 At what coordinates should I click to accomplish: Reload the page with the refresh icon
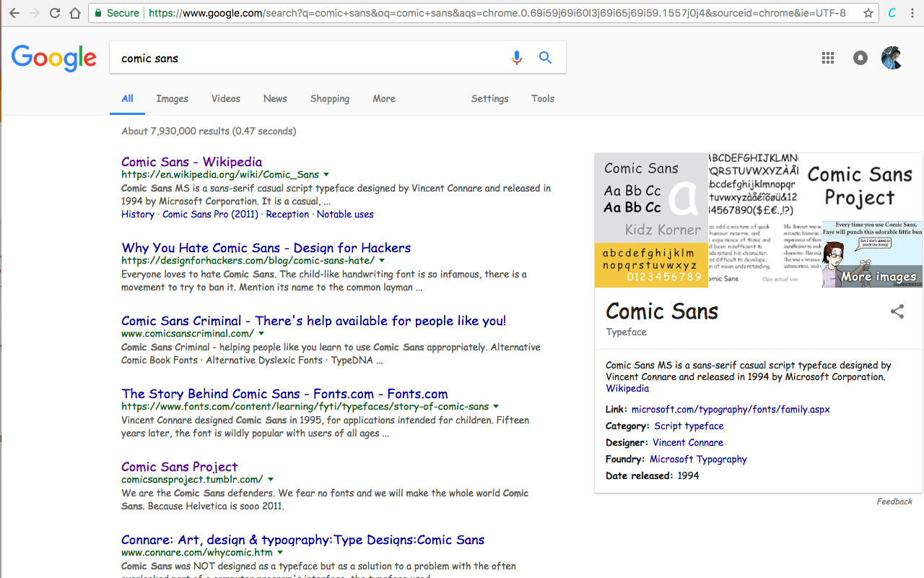[55, 13]
